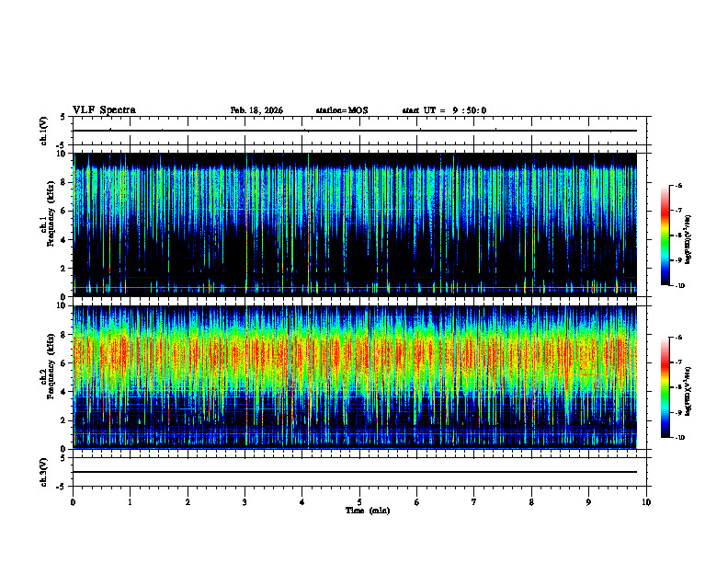Click the "10" tick label on time axis
Screen dimensions: 728x563
click(x=646, y=502)
